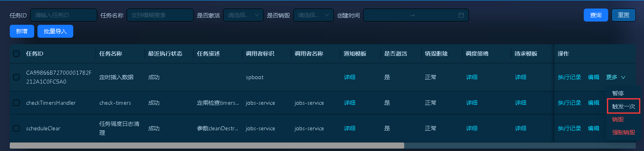The image size is (644, 151).
Task: Click the 最近执行状态 column header
Action: (165, 54)
